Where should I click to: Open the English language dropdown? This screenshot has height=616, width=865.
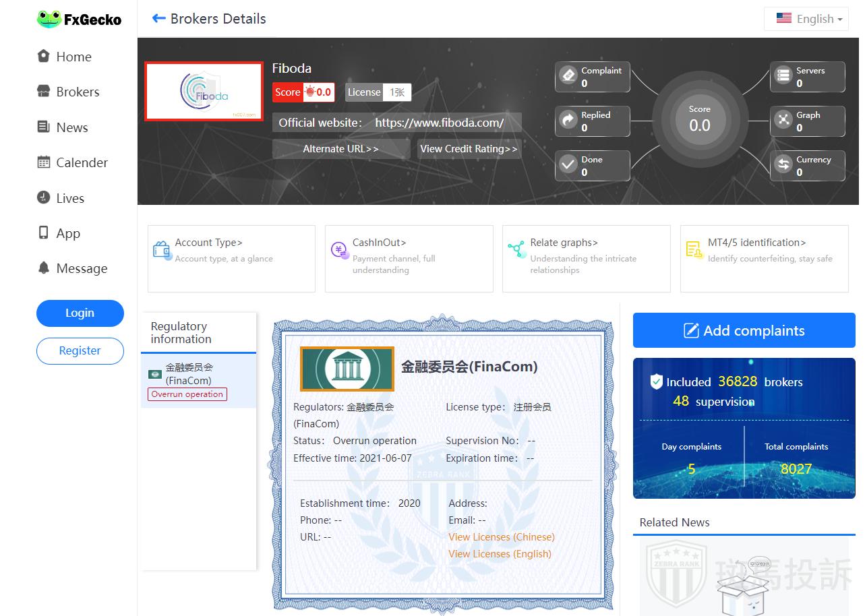coord(806,19)
